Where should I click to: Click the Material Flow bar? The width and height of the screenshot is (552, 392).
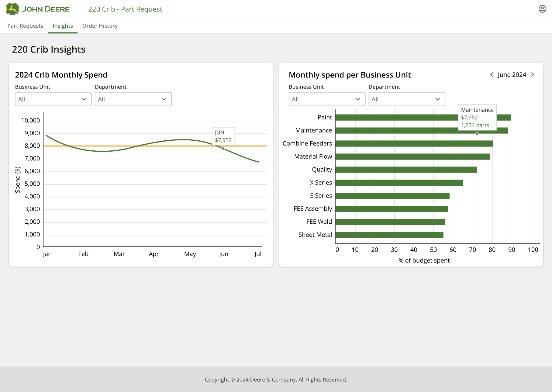[x=412, y=157]
